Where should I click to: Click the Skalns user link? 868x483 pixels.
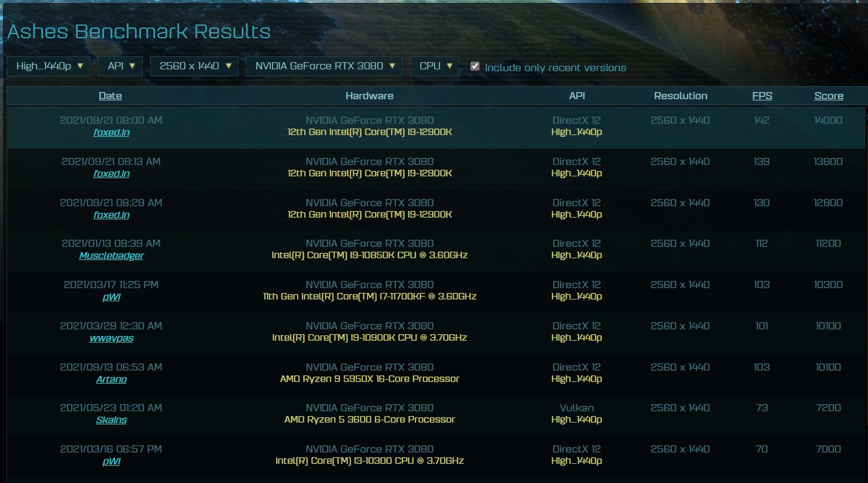coord(111,420)
